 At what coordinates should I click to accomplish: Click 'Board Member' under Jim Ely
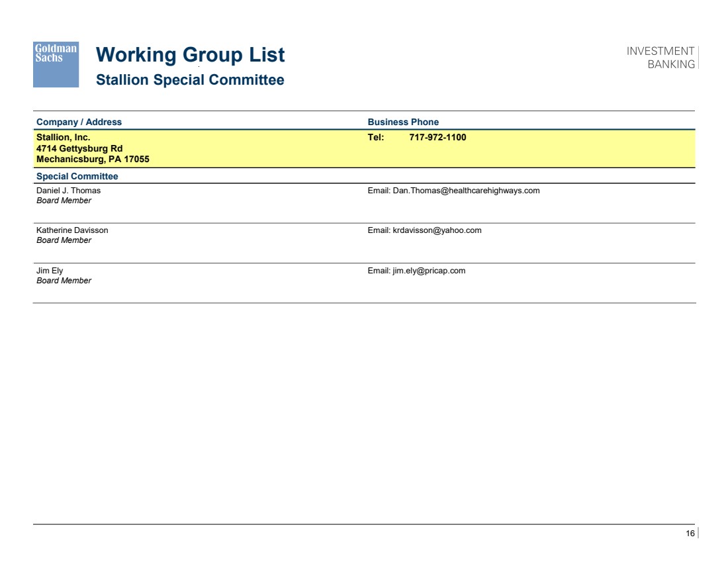[x=64, y=281]
